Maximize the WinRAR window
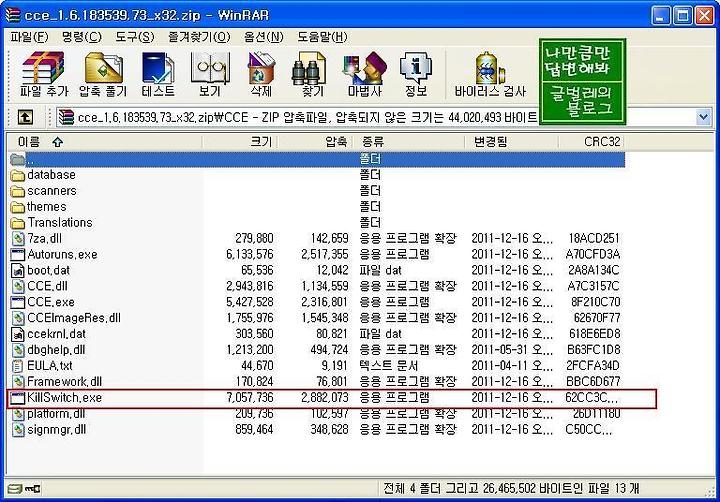 pos(682,16)
